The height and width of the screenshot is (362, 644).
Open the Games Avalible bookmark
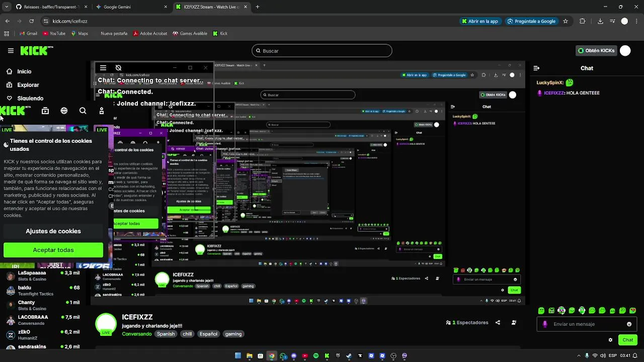coord(190,34)
